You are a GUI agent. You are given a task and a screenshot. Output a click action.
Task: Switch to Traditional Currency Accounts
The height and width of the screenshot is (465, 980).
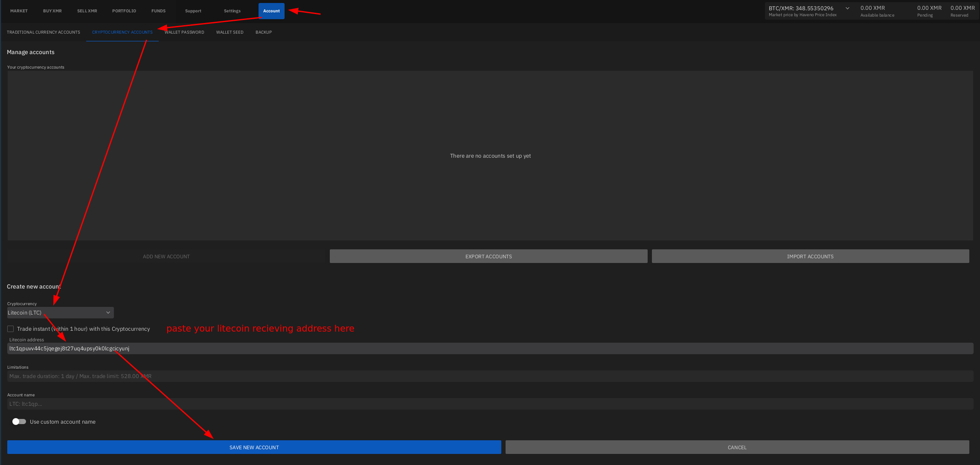click(44, 32)
